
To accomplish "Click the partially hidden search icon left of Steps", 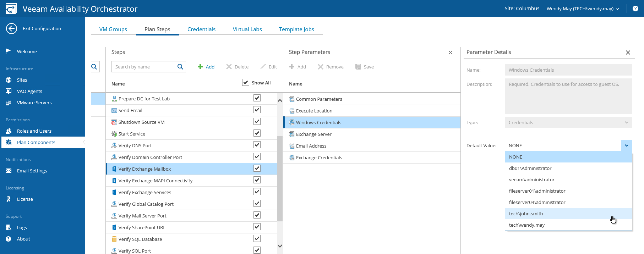I will [94, 67].
